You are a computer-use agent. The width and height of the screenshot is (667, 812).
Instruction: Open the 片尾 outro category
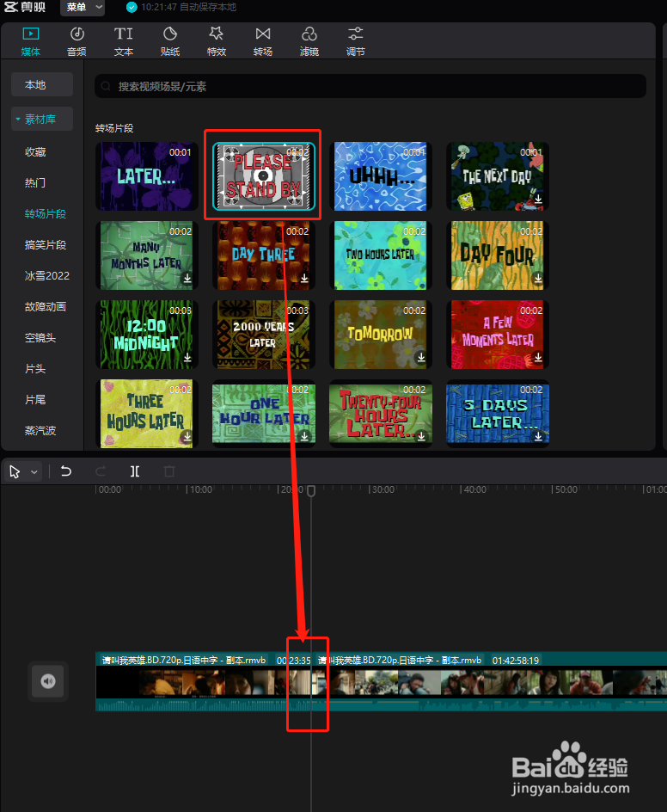(x=35, y=400)
